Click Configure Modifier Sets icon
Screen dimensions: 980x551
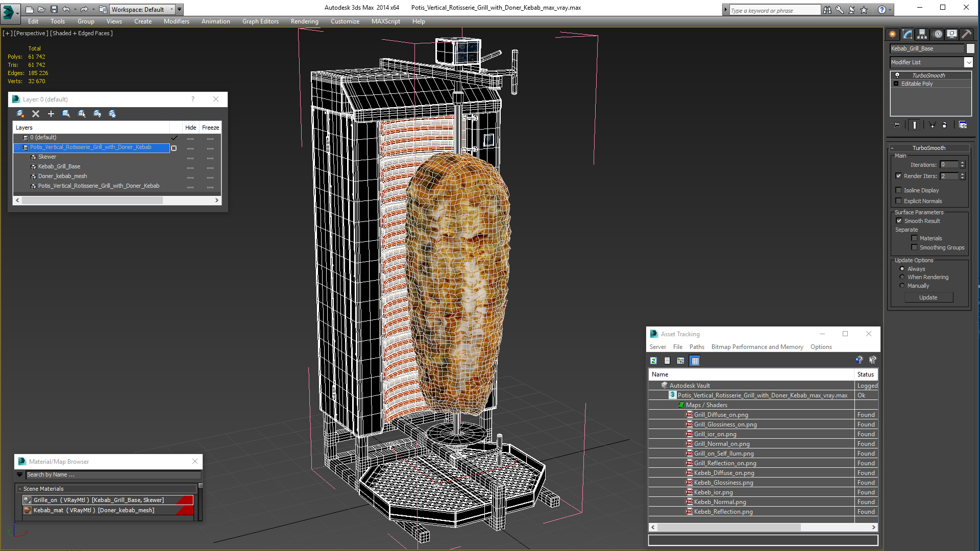(963, 125)
